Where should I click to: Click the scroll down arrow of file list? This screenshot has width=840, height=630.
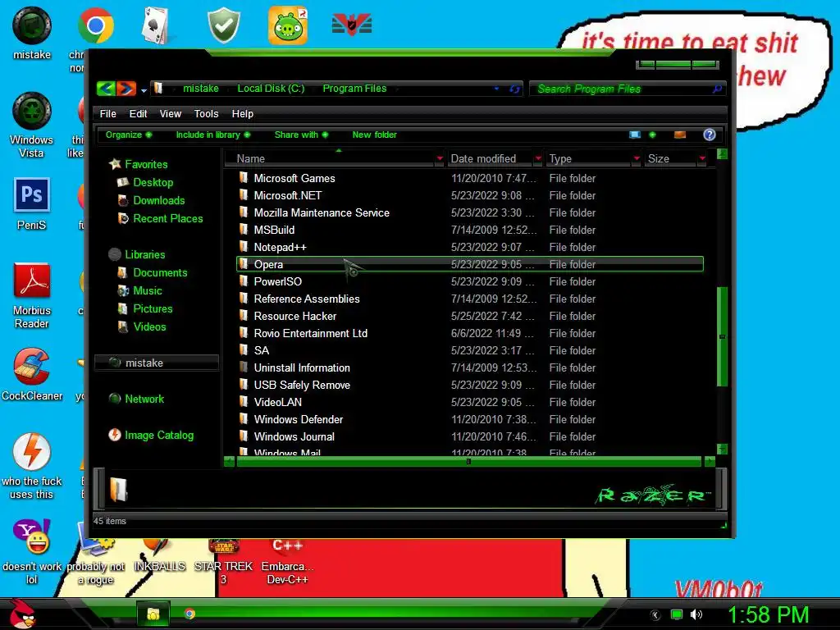click(722, 449)
